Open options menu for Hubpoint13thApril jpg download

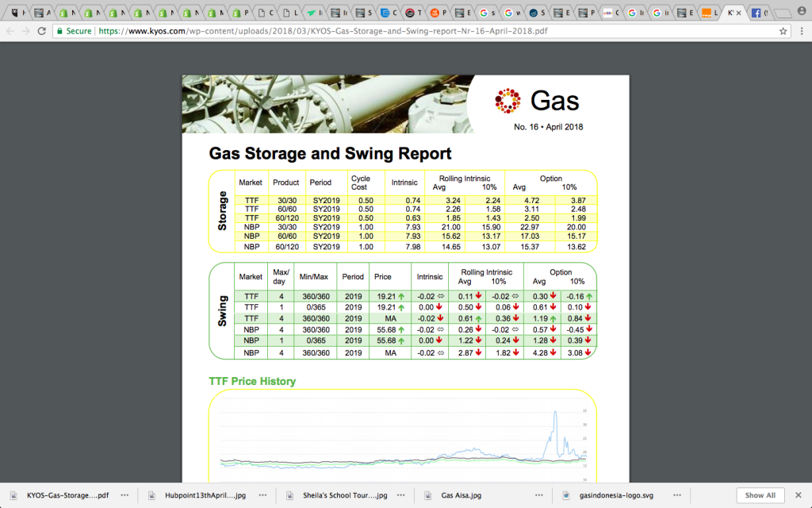(x=262, y=495)
